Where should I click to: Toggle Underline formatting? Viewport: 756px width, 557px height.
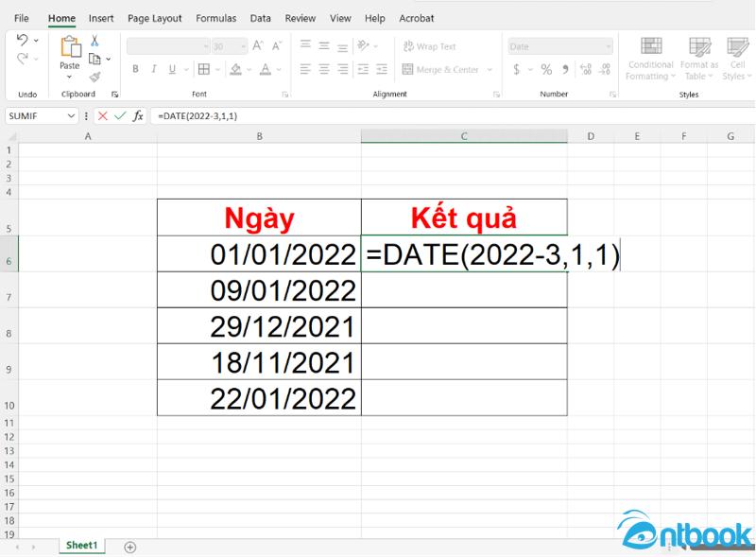(x=172, y=69)
